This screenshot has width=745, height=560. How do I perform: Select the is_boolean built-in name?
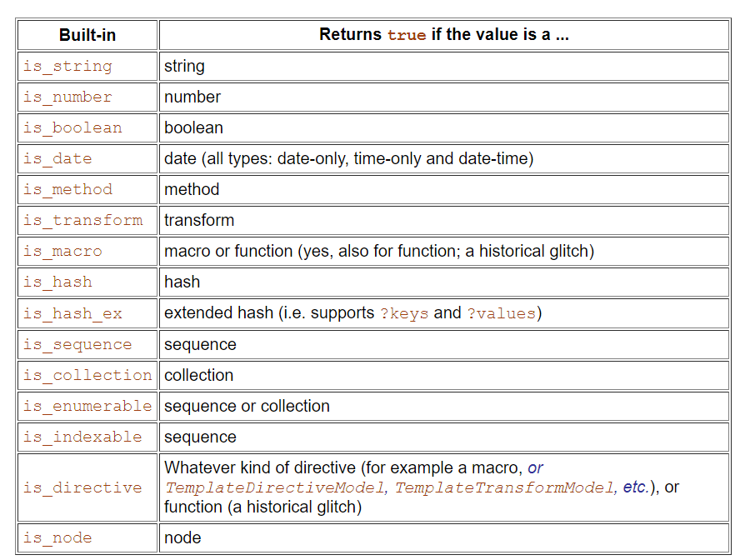click(x=72, y=128)
